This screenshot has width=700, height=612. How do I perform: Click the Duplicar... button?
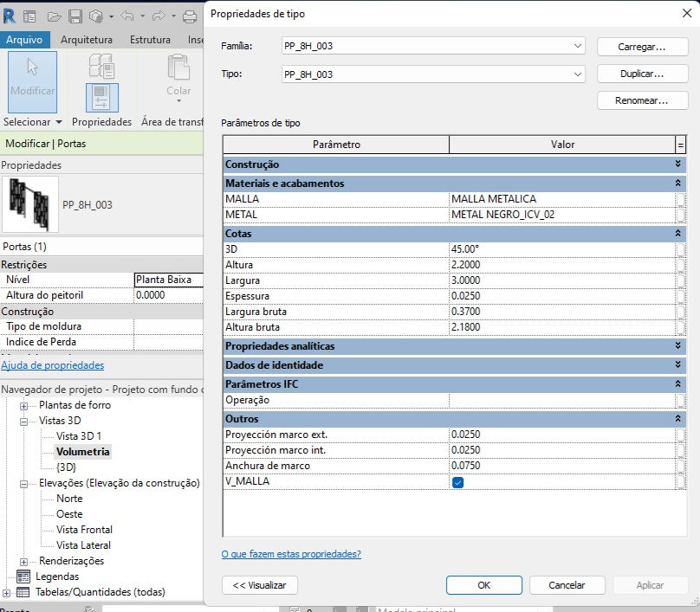coord(642,74)
